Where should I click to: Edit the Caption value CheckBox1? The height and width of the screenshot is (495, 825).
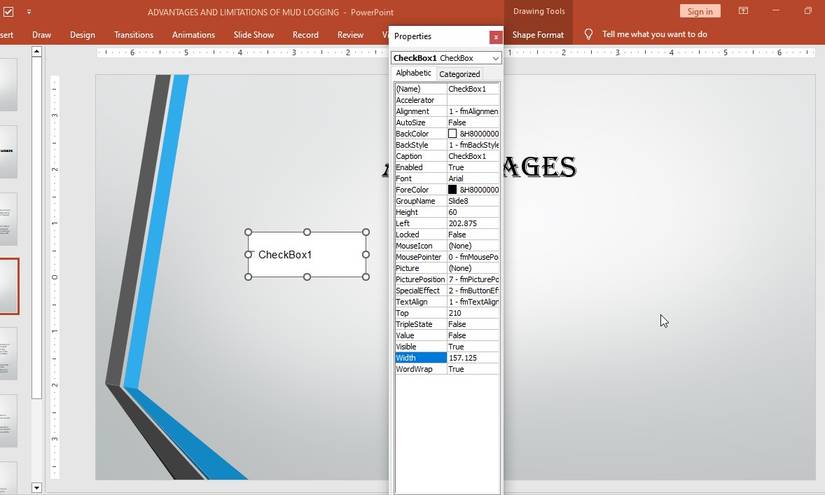point(473,156)
